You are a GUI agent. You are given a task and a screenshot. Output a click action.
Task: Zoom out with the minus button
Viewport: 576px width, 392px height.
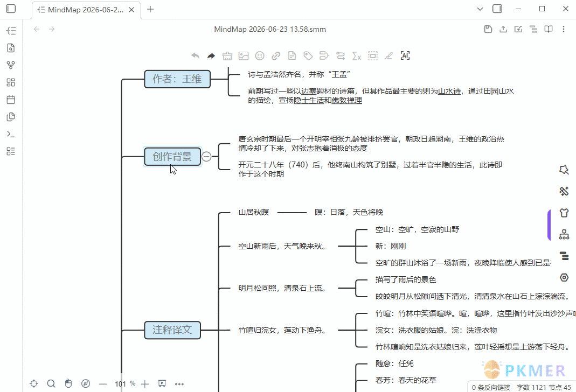point(103,384)
